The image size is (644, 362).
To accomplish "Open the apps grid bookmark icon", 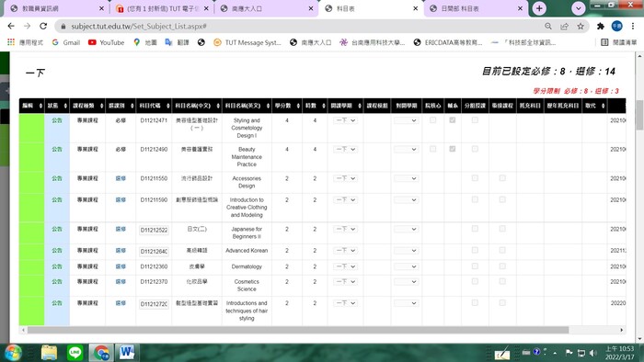I will coord(11,42).
